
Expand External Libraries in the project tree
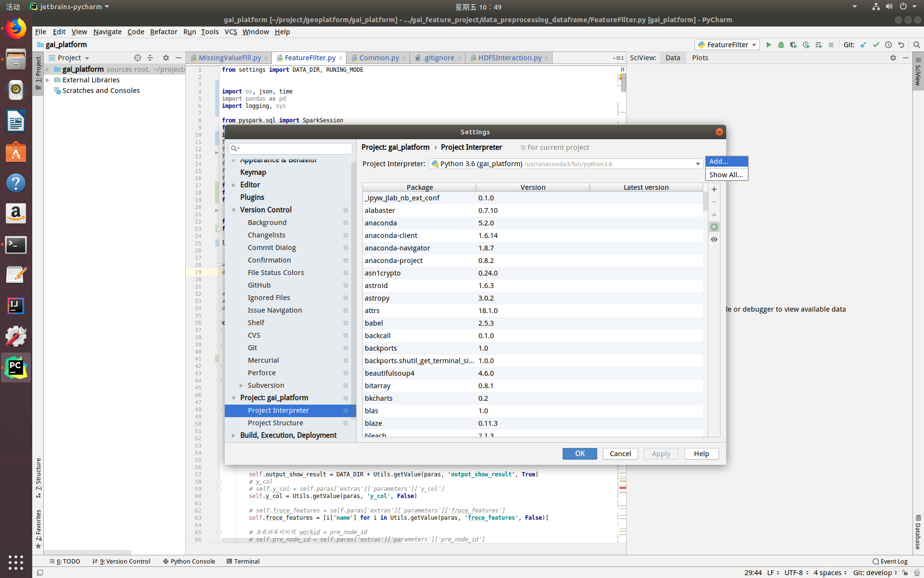[x=48, y=80]
